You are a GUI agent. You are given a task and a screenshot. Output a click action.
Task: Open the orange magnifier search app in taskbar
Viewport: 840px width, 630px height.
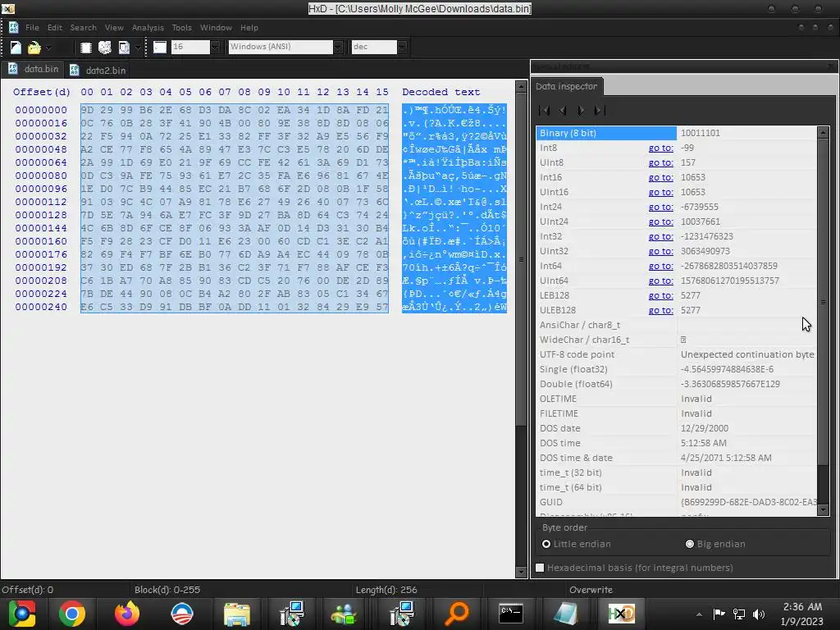(456, 614)
